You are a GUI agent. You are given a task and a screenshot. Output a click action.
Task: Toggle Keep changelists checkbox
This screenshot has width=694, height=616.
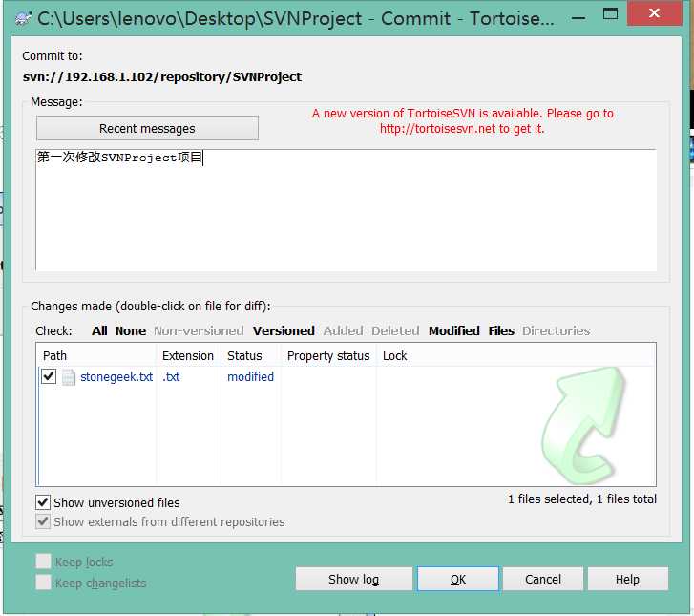43,582
